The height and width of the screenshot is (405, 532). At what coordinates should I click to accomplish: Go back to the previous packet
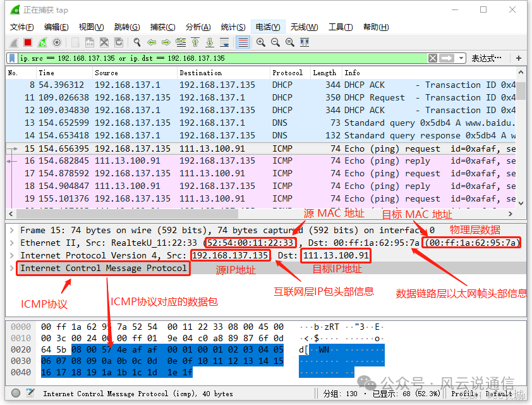(x=152, y=42)
